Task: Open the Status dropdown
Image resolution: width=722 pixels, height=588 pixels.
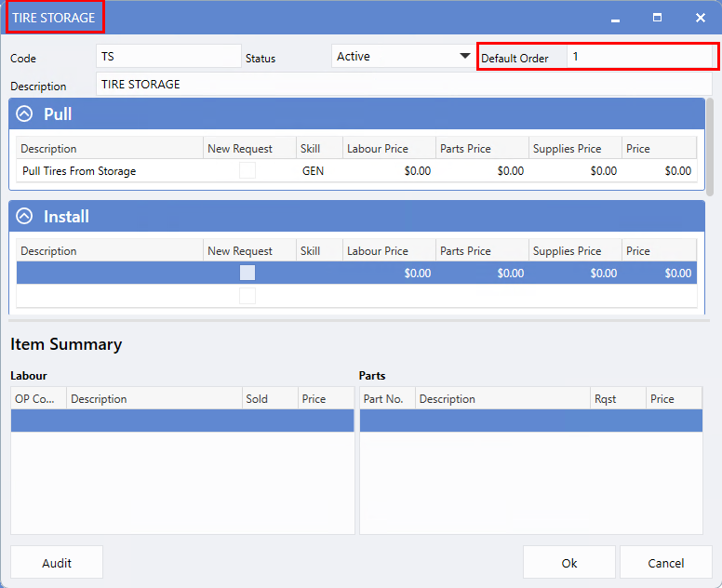Action: click(x=464, y=57)
